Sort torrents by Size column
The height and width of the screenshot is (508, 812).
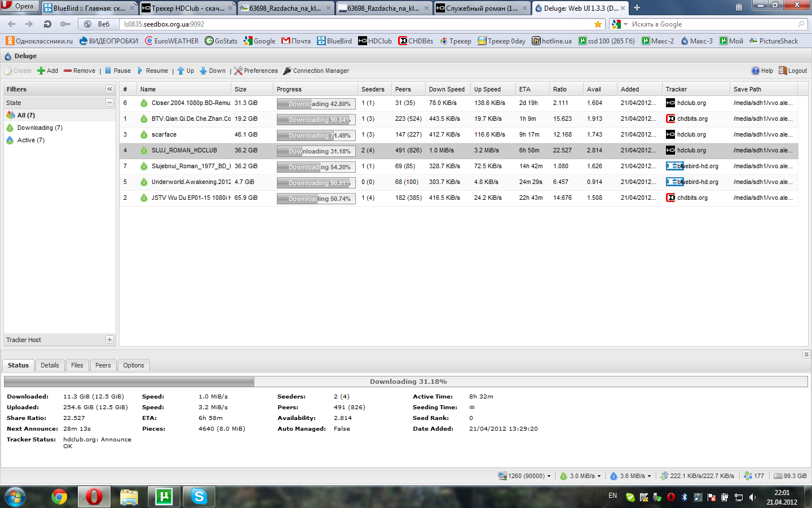point(251,89)
